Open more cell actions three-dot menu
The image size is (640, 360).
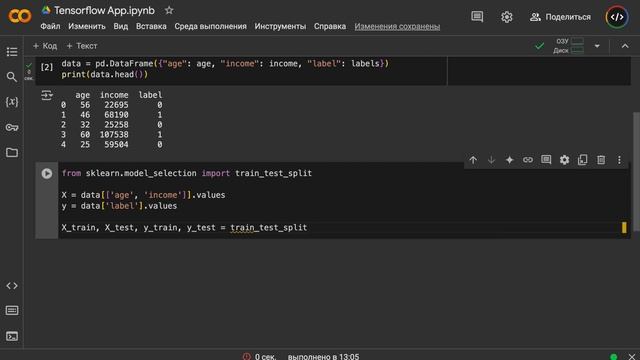pos(619,160)
